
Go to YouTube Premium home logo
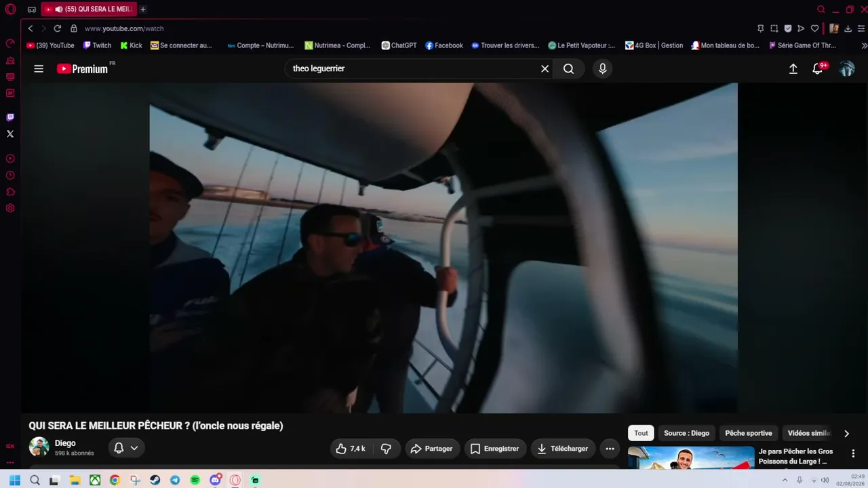tap(83, 68)
